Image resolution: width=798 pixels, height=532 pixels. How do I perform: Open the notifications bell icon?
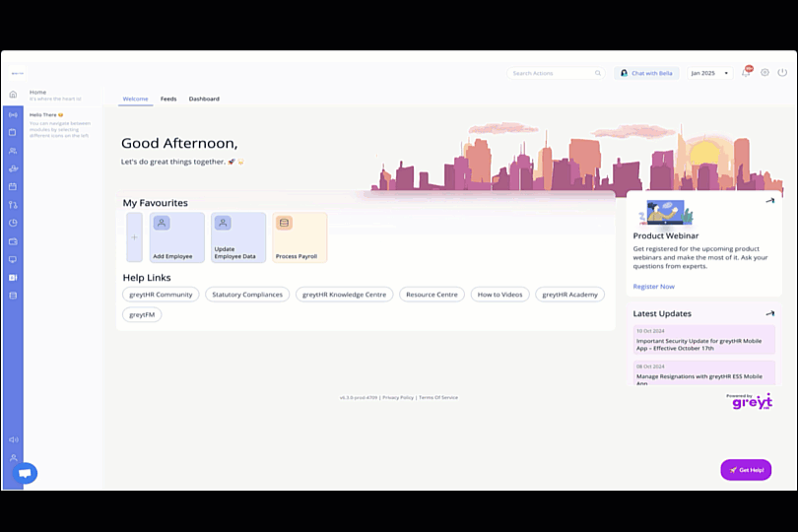click(746, 73)
